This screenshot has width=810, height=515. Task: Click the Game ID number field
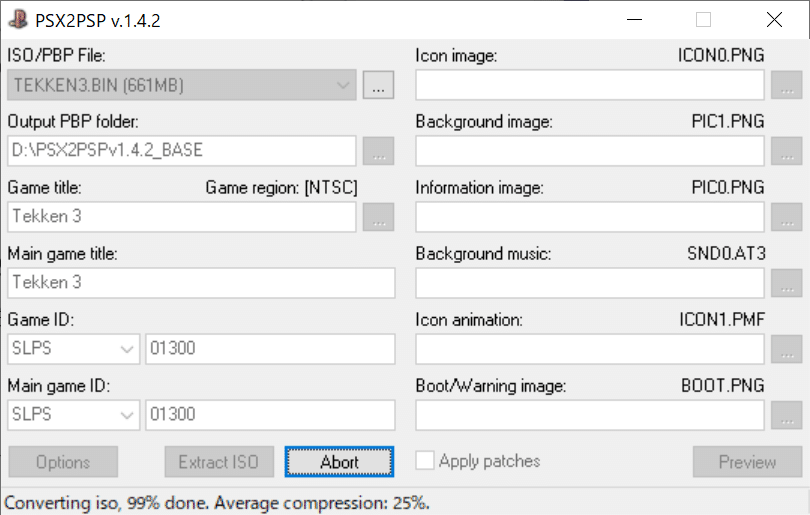coord(270,349)
